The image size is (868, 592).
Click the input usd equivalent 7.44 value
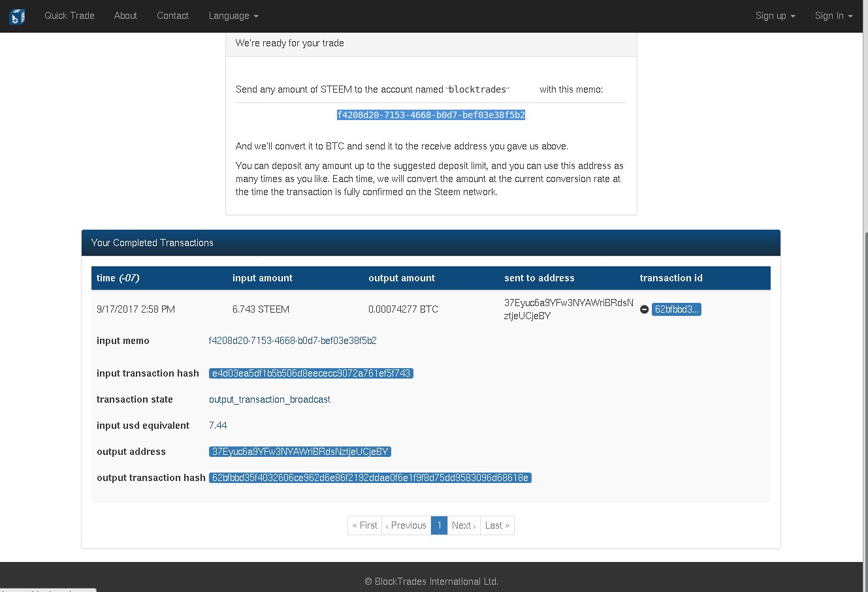click(x=218, y=426)
